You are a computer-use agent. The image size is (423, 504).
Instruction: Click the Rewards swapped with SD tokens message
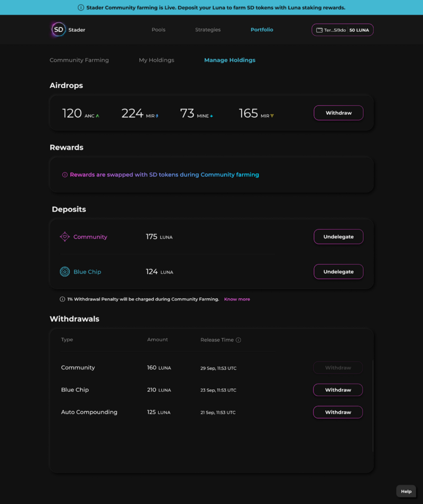[x=164, y=175]
